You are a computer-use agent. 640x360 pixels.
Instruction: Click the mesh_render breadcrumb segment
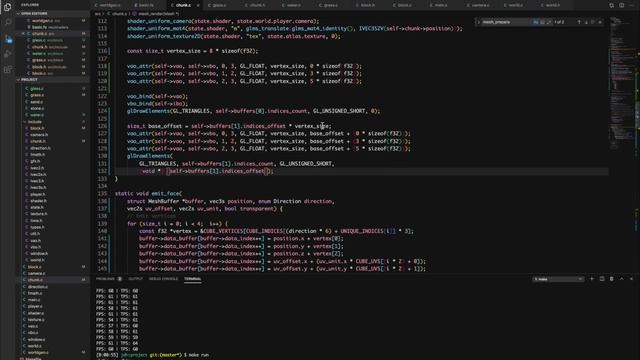pos(158,14)
